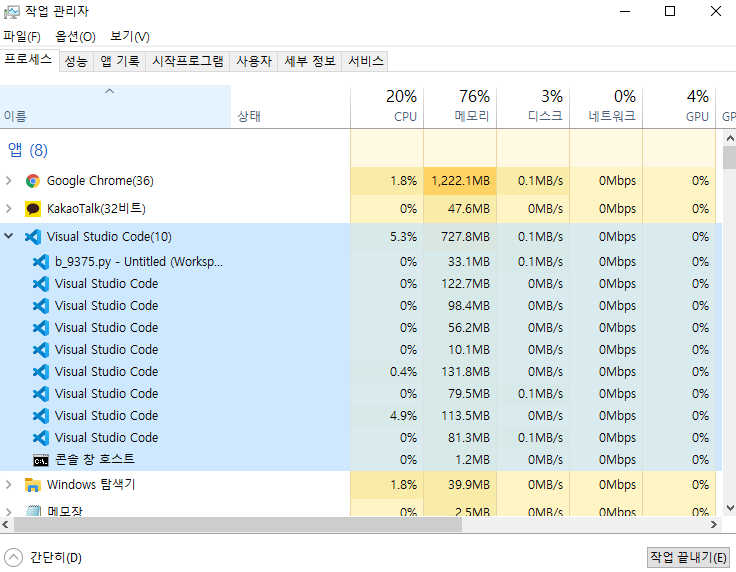Screen dimensions: 736x572
Task: Click the Visual Studio Code(10) group icon
Action: (33, 237)
